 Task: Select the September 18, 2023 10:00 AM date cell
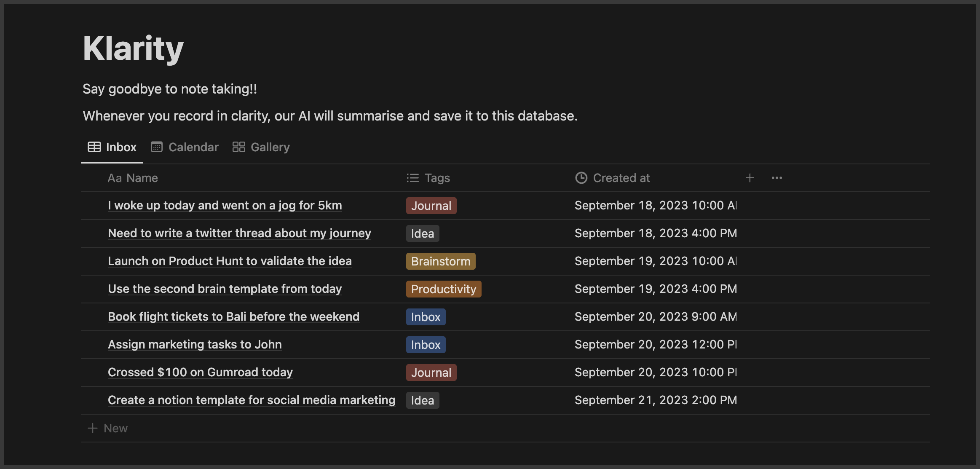pyautogui.click(x=656, y=205)
